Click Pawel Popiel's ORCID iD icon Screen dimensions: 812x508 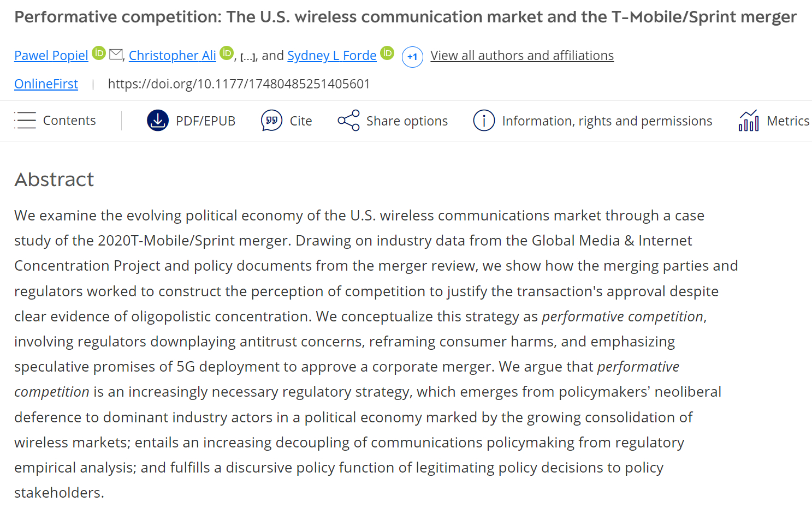coord(99,53)
